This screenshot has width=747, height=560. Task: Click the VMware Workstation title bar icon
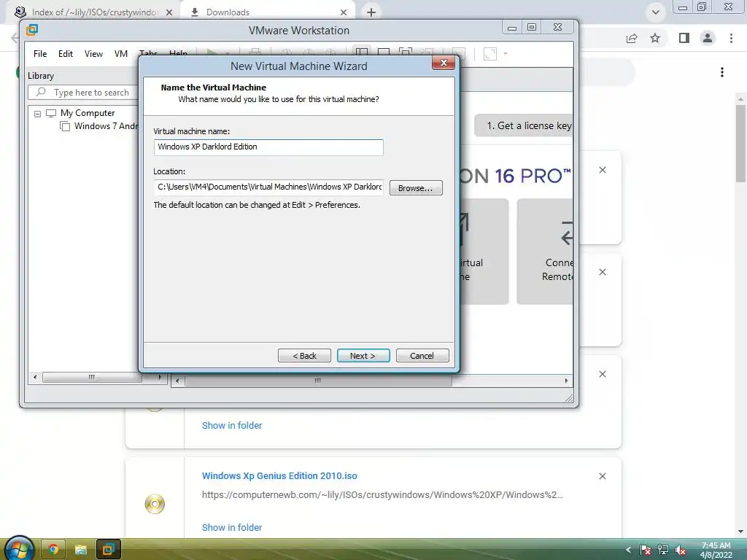(x=32, y=30)
